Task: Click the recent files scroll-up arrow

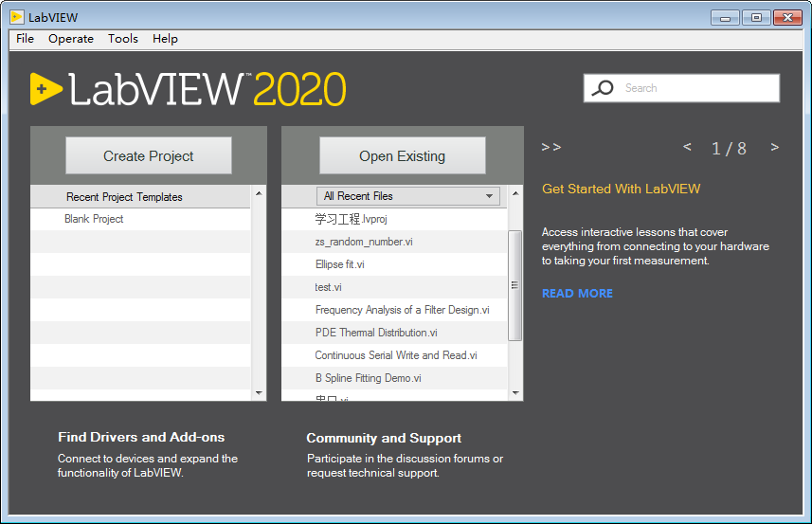Action: coord(515,193)
